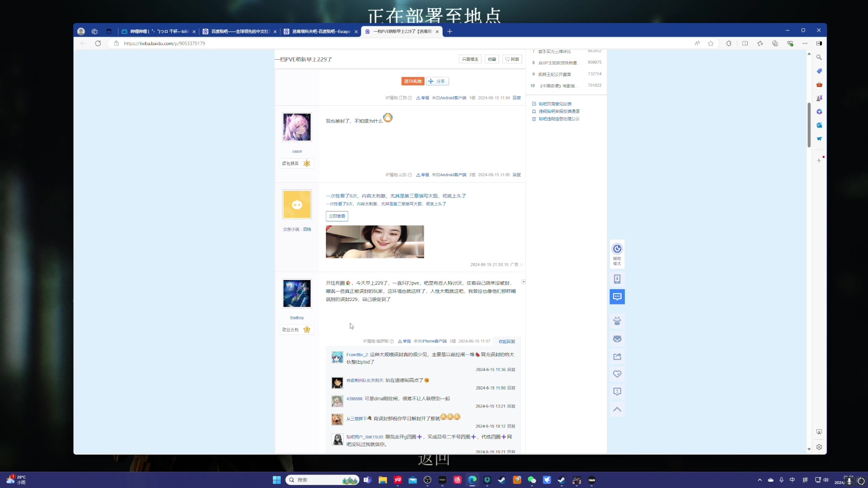
Task: Click the mobile app download icon
Action: pyautogui.click(x=617, y=279)
